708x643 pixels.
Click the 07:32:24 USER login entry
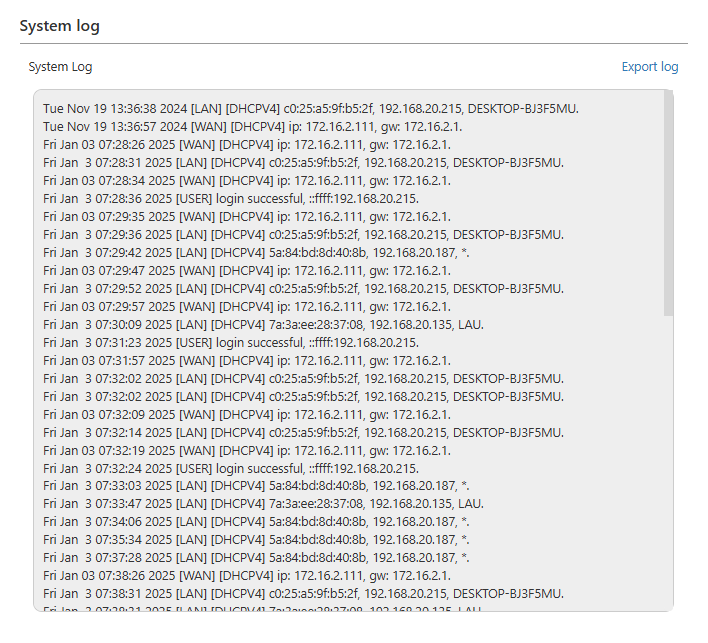(231, 468)
